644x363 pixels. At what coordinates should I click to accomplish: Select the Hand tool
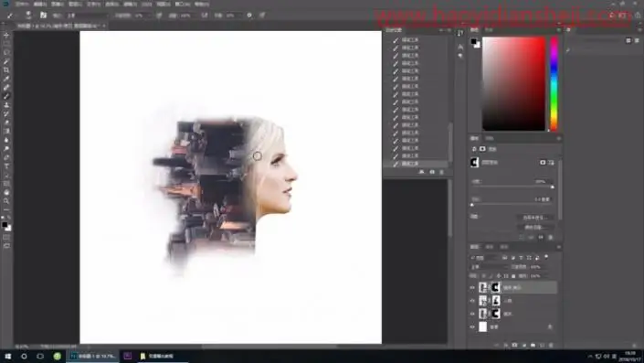click(x=6, y=192)
